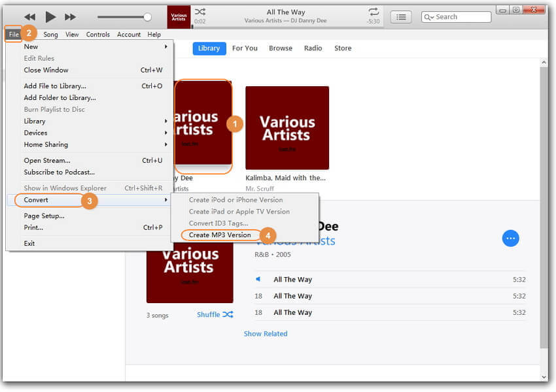The width and height of the screenshot is (556, 392).
Task: Toggle repeat icon in the now playing bar
Action: 374,12
